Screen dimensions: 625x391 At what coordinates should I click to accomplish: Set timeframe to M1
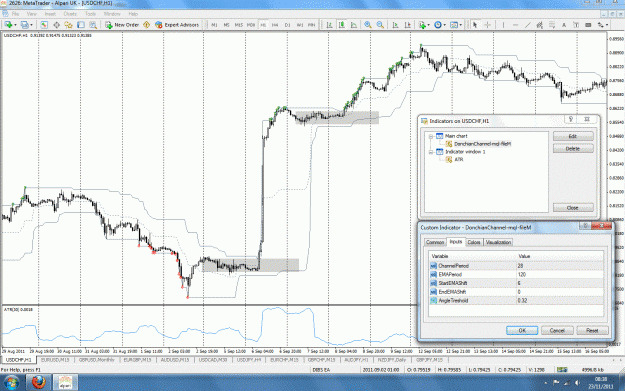(214, 25)
